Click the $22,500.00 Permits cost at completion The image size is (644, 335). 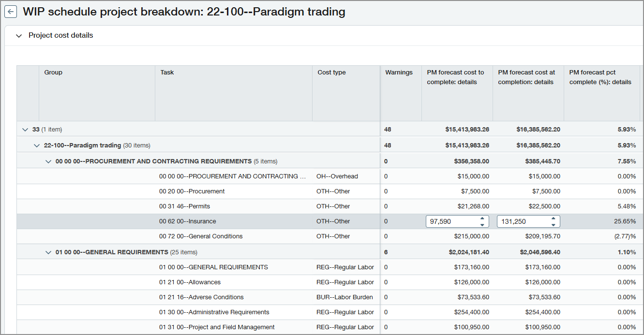pos(544,206)
